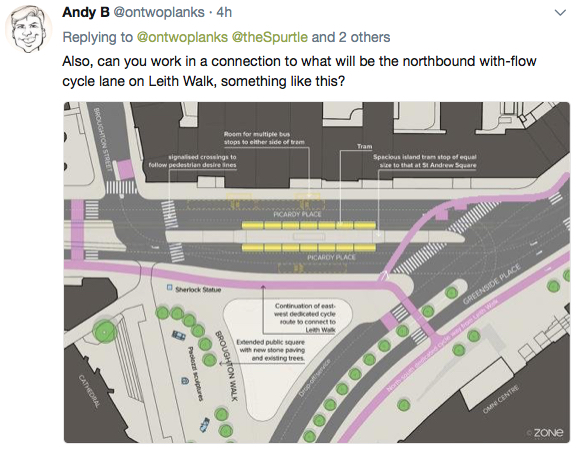Click the Paolozzi sculptures marker icon
The image size is (581, 453).
point(184,380)
